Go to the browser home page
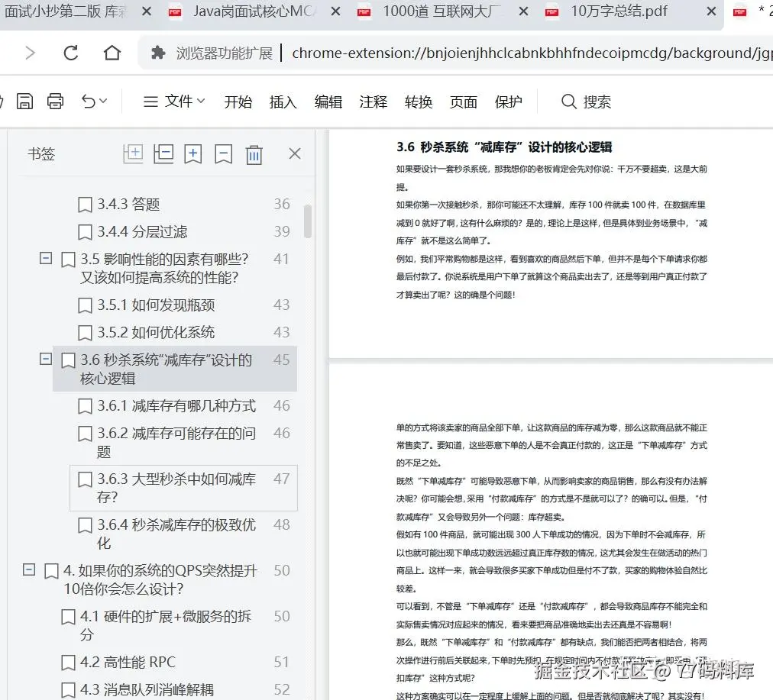773x700 pixels. click(112, 52)
